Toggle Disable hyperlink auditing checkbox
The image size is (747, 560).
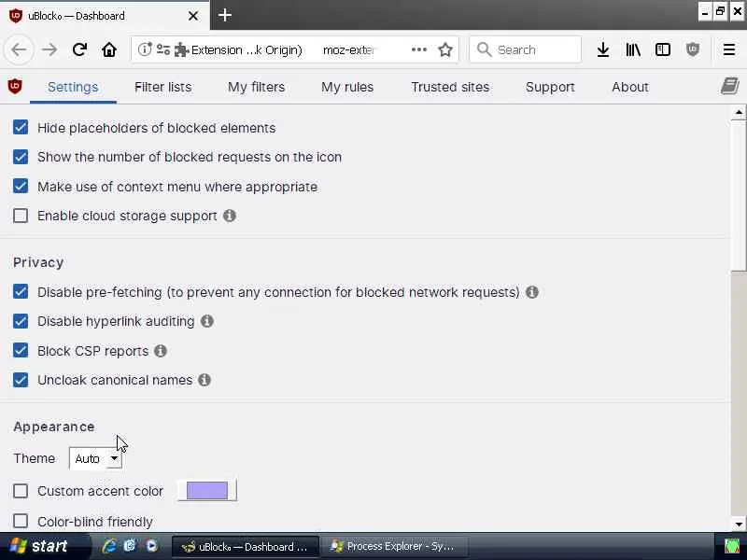(x=21, y=321)
